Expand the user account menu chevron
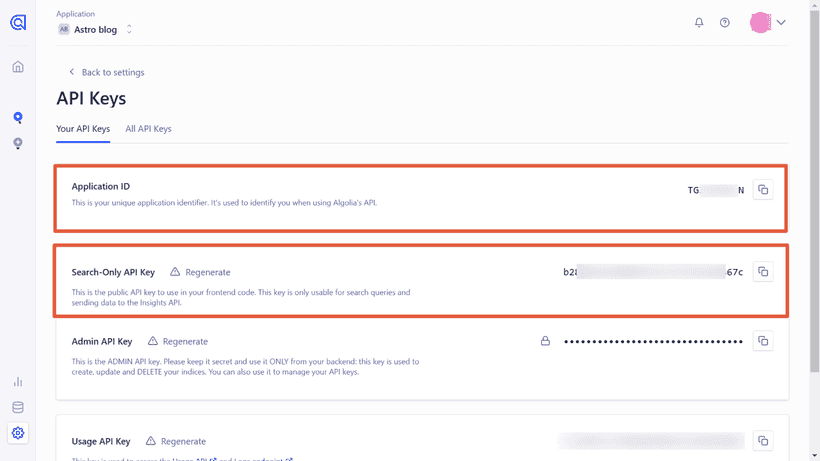820x461 pixels. click(781, 22)
